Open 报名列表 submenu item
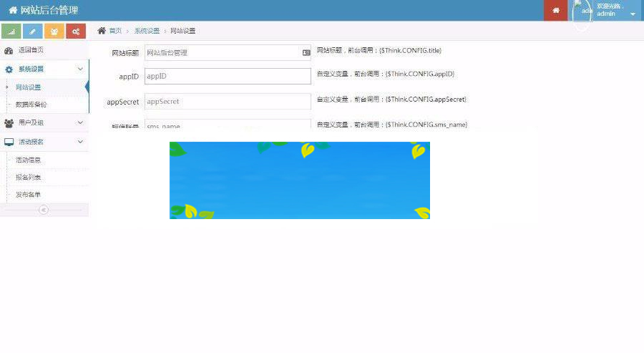Viewport: 644px width, 353px height. pos(29,177)
